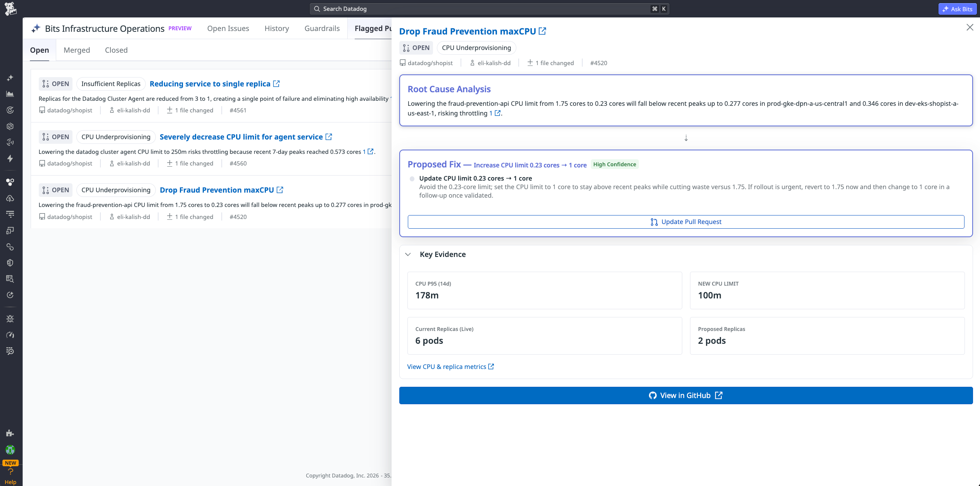
Task: Click the list with magnifier sidebar icon
Action: 10,351
